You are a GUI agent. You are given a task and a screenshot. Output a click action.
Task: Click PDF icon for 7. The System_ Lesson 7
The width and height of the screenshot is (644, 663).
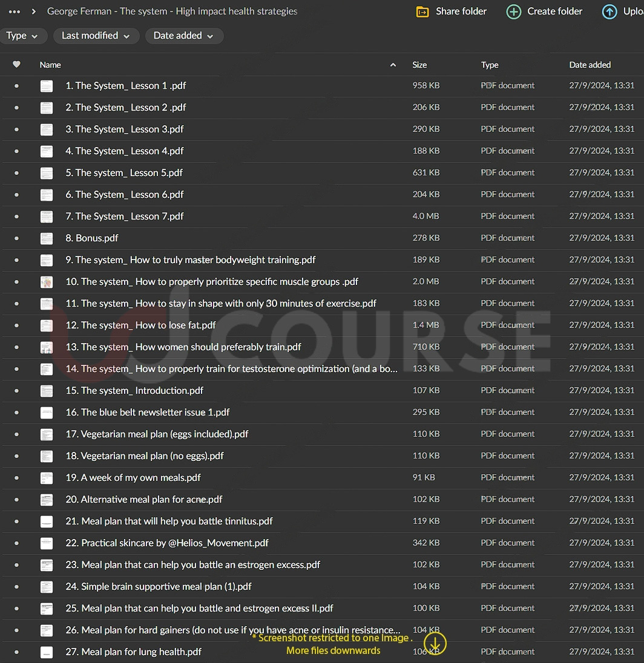(47, 217)
